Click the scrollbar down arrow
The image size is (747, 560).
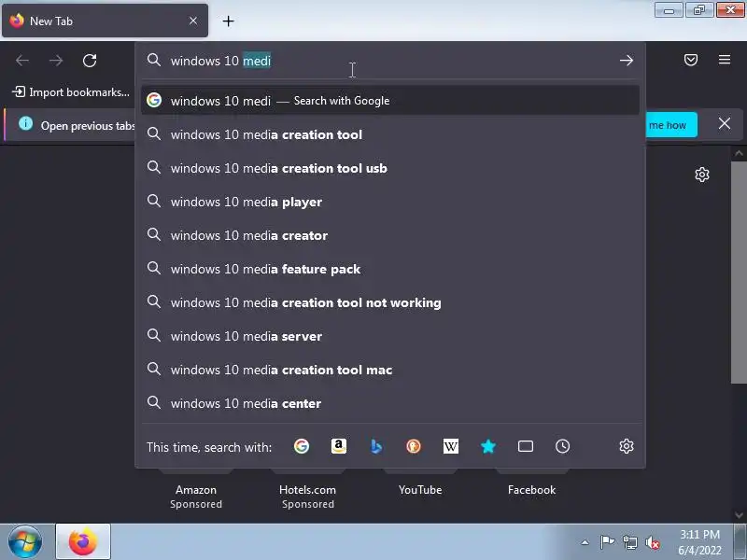[x=739, y=515]
